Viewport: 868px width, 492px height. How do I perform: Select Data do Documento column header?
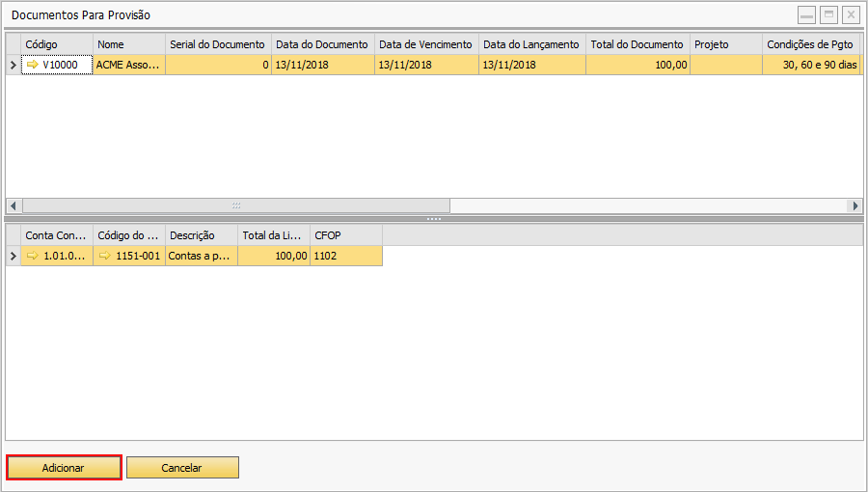click(x=323, y=44)
